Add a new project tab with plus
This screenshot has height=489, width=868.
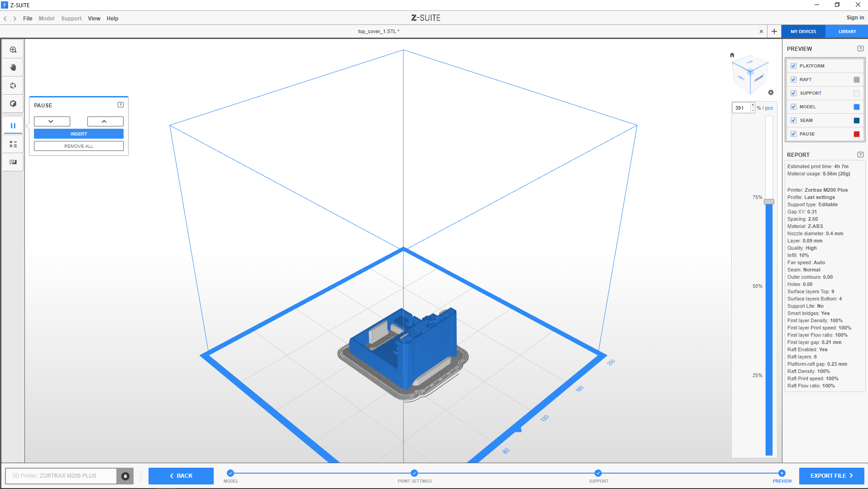(774, 31)
